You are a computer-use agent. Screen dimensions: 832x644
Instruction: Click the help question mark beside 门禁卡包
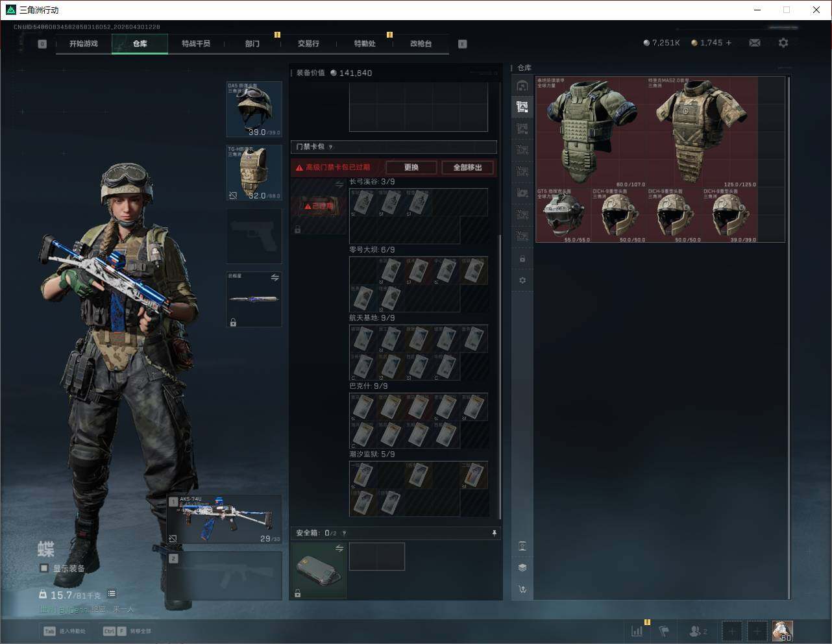point(330,147)
